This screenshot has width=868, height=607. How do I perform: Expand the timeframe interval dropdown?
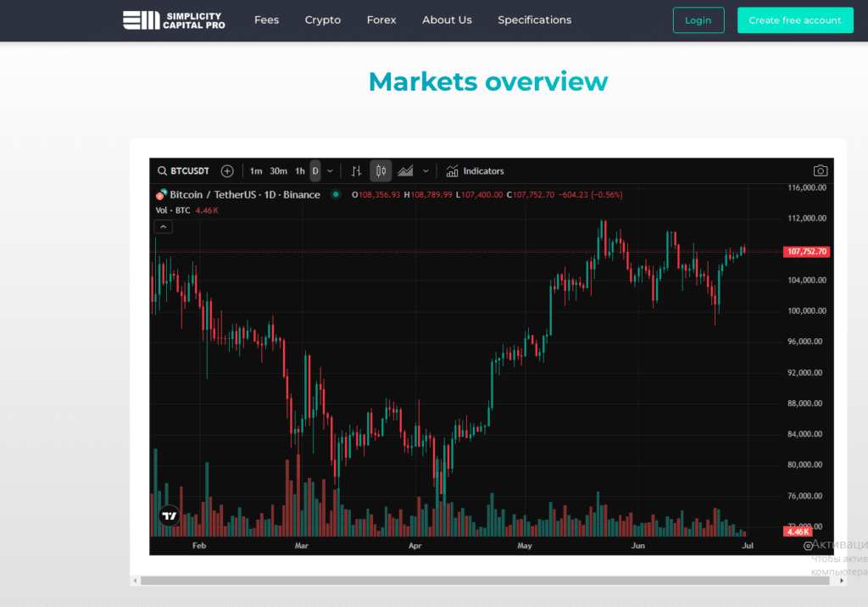(330, 171)
